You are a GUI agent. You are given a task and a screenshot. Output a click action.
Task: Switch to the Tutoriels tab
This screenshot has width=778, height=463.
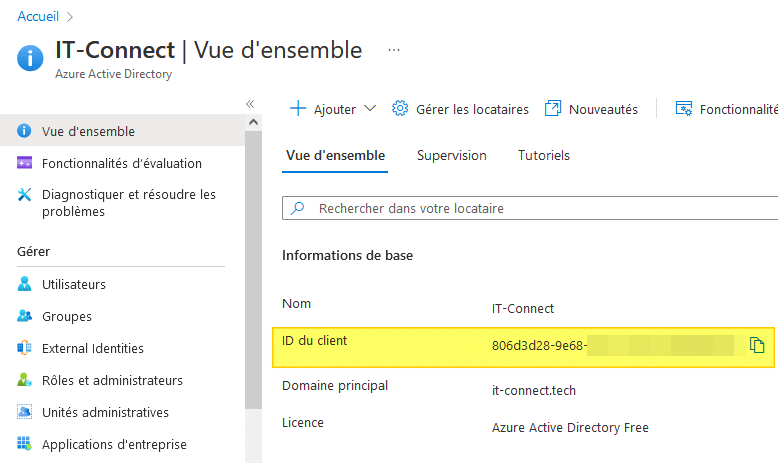(x=543, y=155)
